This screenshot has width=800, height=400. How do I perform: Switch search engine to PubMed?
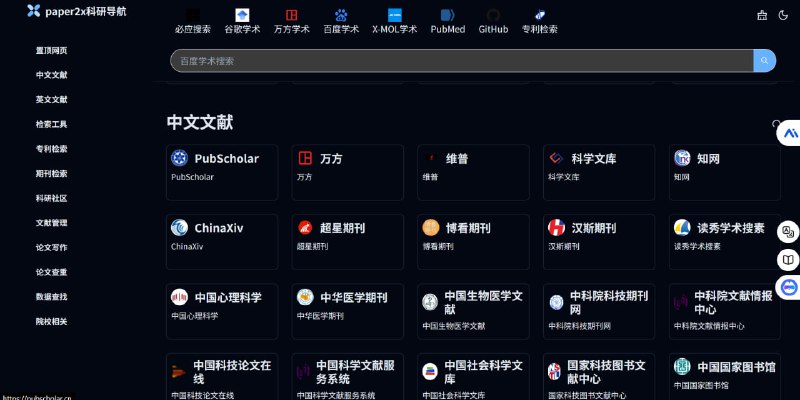pyautogui.click(x=447, y=16)
